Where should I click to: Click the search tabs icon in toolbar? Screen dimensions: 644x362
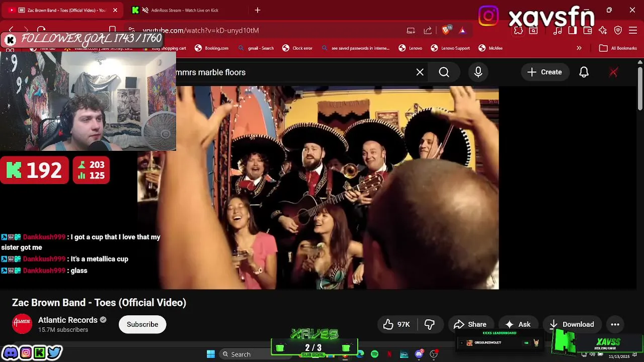533,30
